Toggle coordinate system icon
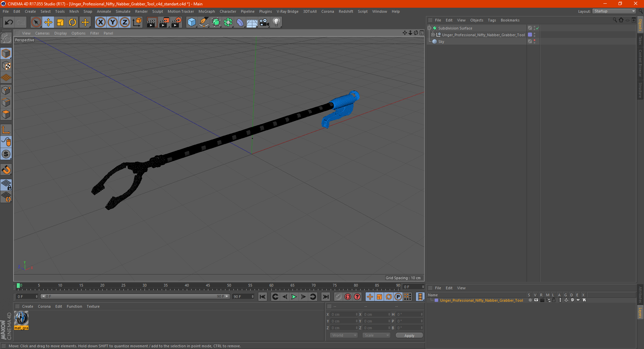 click(x=137, y=22)
